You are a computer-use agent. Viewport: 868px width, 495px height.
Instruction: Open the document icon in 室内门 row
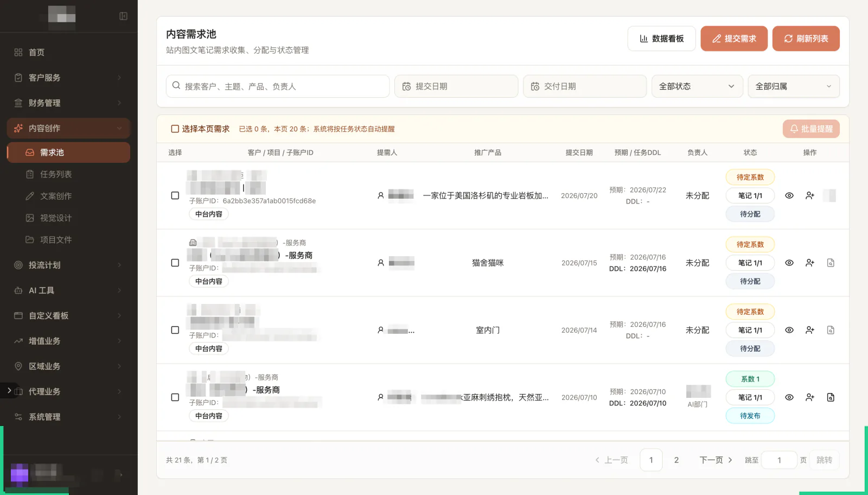click(x=831, y=330)
